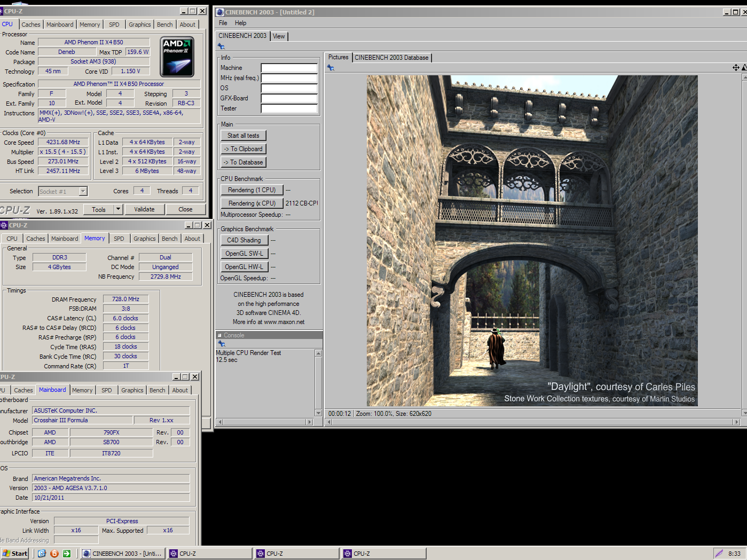Click the Validate button in CPU-Z
The width and height of the screenshot is (747, 560).
[x=144, y=209]
